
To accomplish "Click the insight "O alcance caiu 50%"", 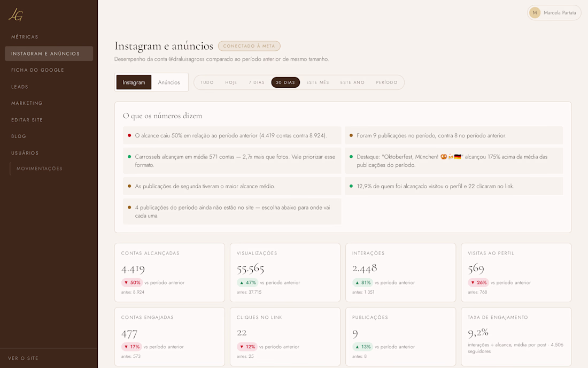I will click(x=232, y=135).
